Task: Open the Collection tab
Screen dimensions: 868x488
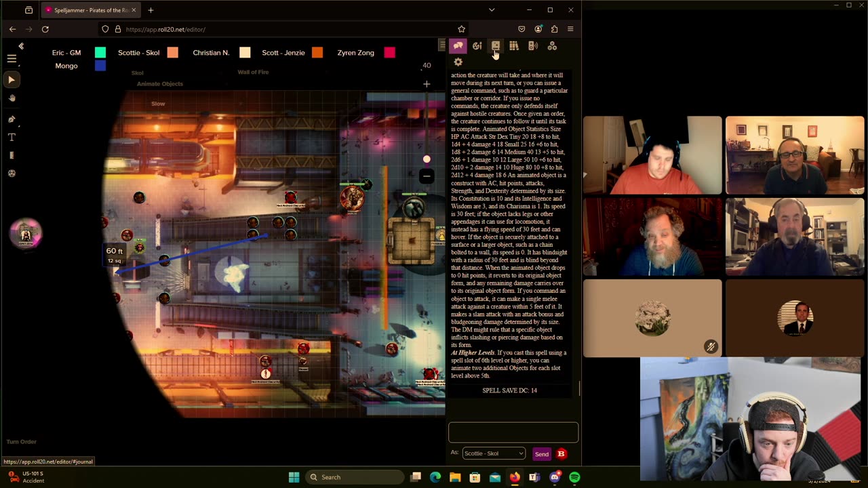Action: [x=552, y=46]
